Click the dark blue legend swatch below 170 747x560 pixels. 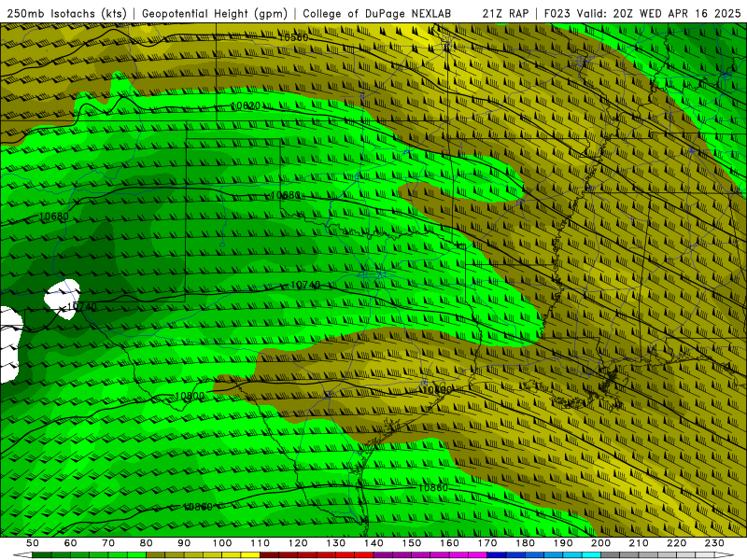coord(497,555)
